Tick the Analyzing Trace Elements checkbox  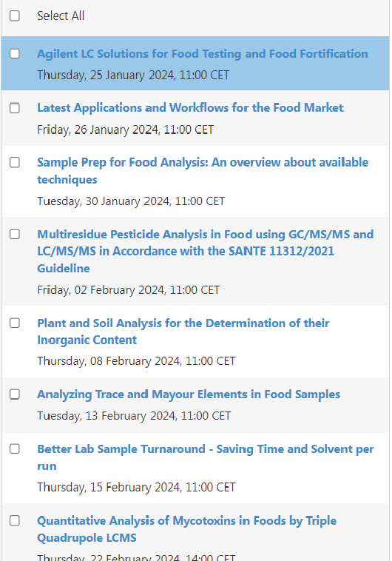(x=15, y=394)
